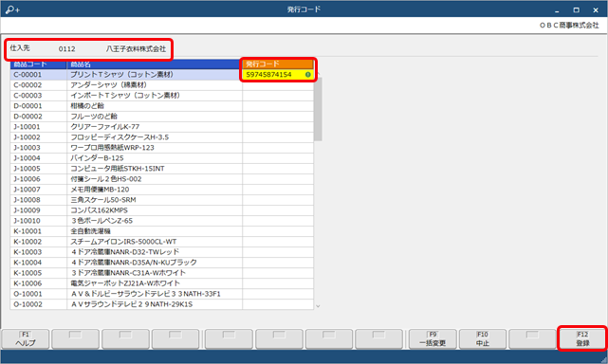This screenshot has height=364, width=608.
Task: Click product name コンパス162KMPS
Action: [x=99, y=210]
